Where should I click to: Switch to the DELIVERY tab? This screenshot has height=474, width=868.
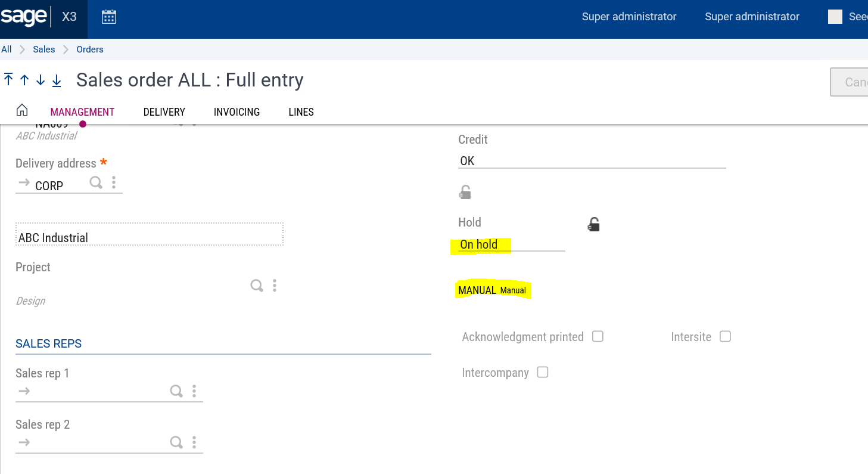164,112
